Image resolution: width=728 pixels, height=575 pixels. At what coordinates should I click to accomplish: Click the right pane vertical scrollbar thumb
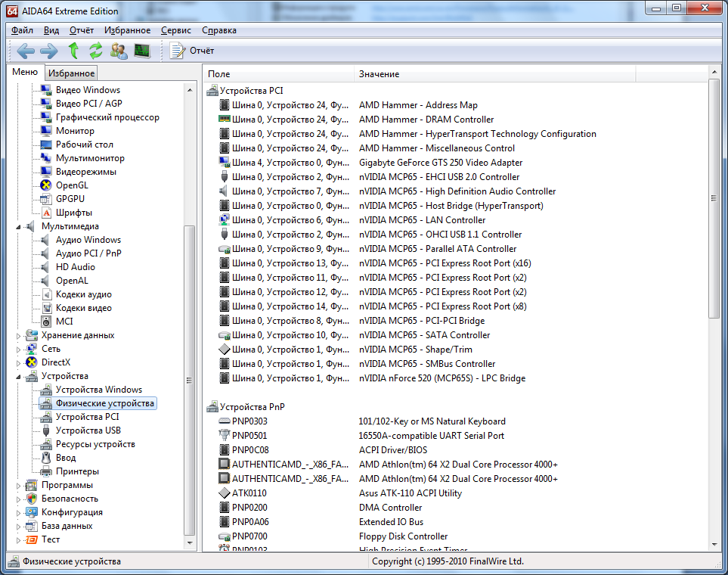pyautogui.click(x=714, y=198)
